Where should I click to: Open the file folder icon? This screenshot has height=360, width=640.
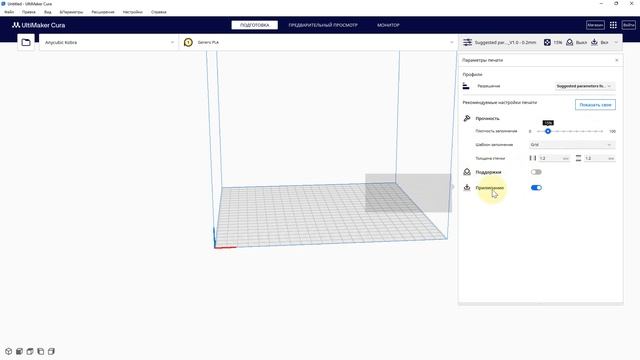[26, 42]
